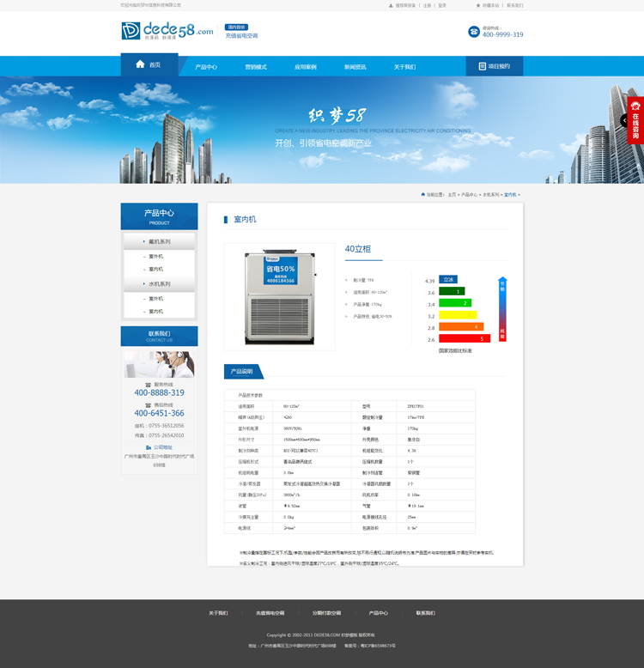Click the 水机系列 breadcrumb link
This screenshot has width=644, height=668.
coord(490,195)
